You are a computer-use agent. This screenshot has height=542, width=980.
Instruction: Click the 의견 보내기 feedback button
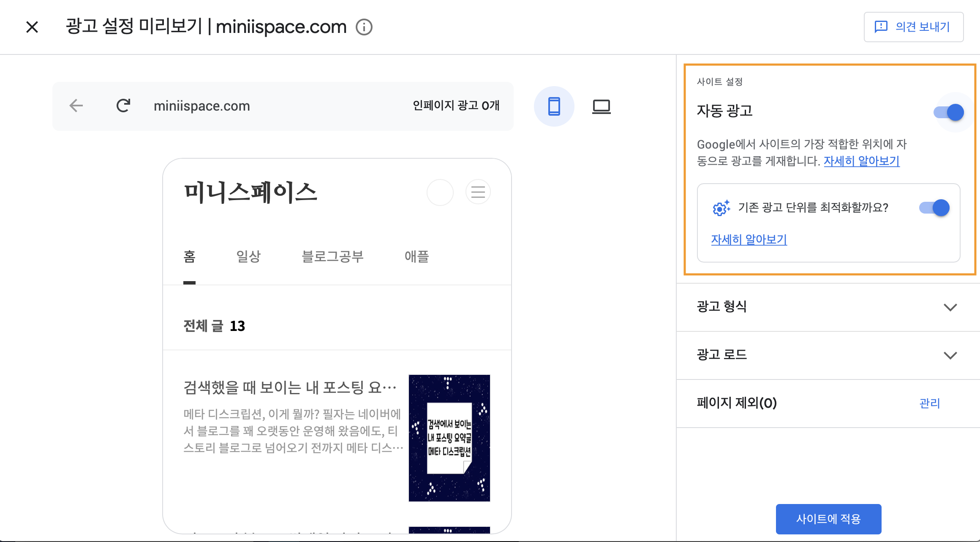pos(913,27)
